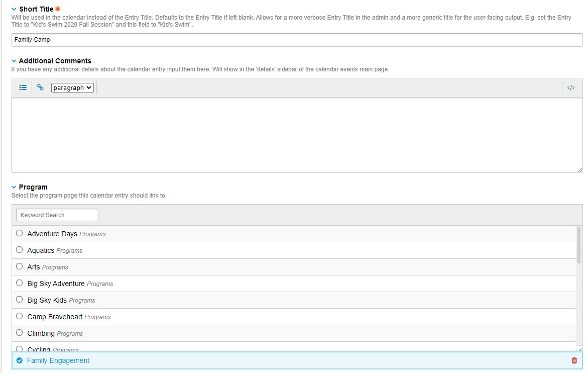
Task: Select the Adventure Days radio button
Action: click(20, 233)
